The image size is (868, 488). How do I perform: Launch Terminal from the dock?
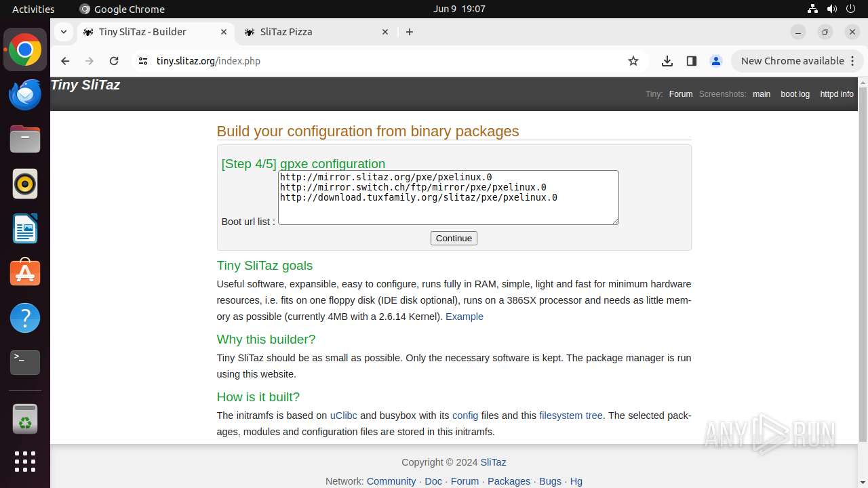(x=25, y=363)
